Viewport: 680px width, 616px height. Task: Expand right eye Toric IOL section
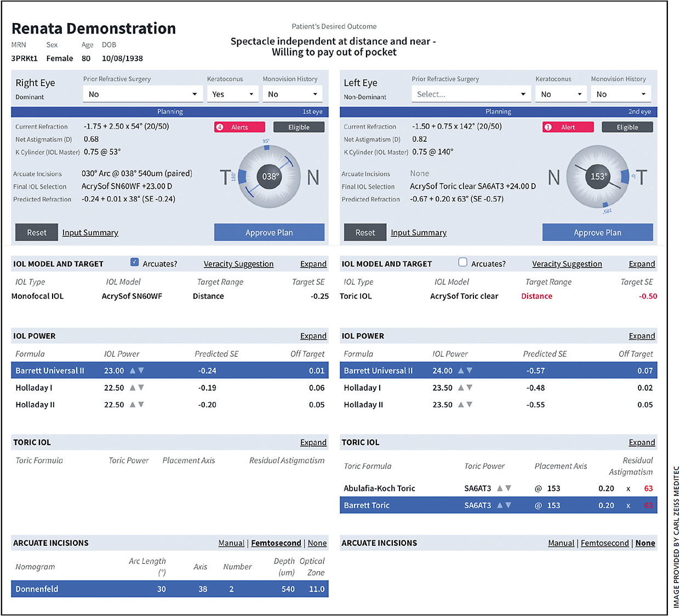click(x=313, y=442)
